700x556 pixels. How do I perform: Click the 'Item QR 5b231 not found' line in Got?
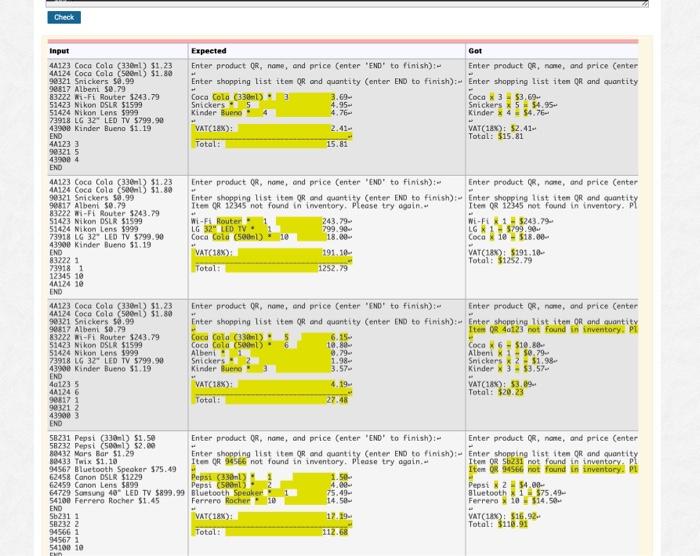click(x=553, y=461)
